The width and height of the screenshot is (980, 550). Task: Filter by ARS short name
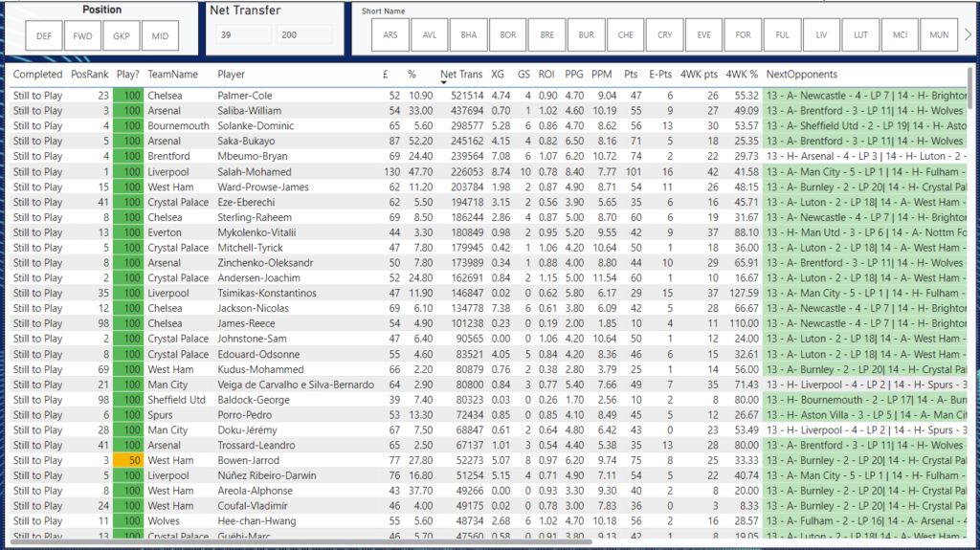point(390,35)
